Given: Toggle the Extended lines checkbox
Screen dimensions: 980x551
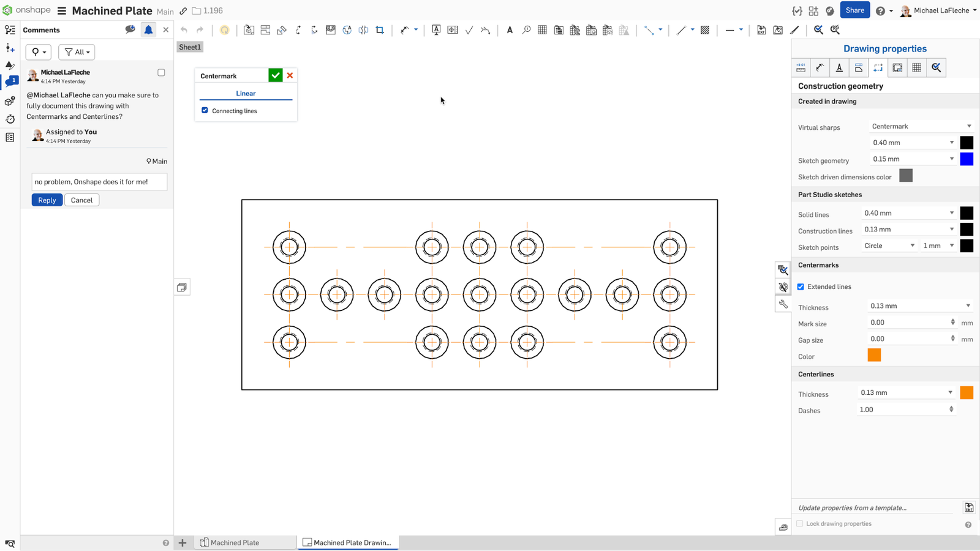Looking at the screenshot, I should point(801,287).
